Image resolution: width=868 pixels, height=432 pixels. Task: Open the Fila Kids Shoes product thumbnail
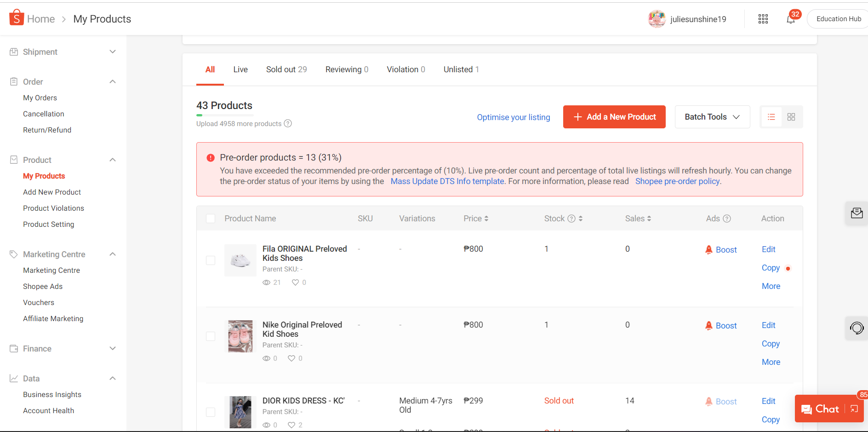(240, 260)
